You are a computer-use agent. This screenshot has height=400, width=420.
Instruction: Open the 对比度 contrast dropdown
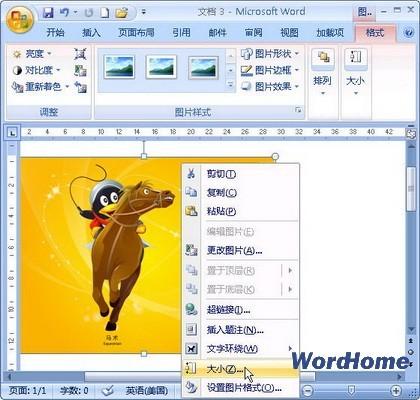click(37, 70)
